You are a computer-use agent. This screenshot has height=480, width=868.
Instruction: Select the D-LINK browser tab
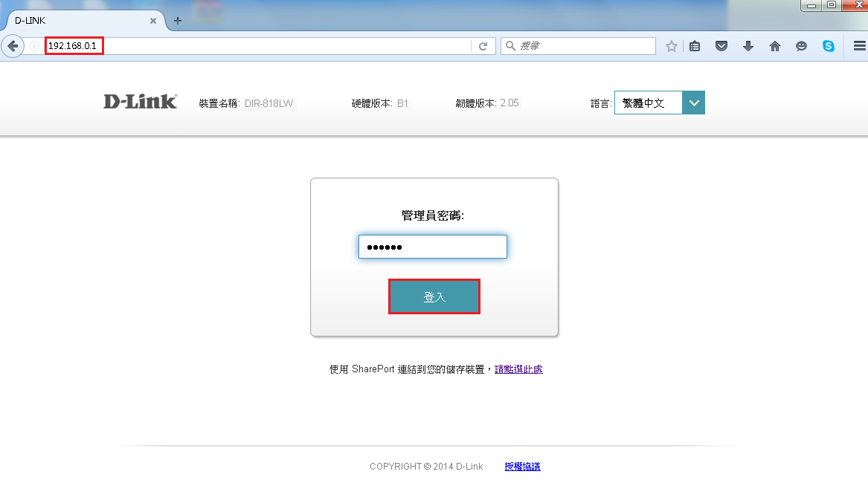pyautogui.click(x=74, y=21)
